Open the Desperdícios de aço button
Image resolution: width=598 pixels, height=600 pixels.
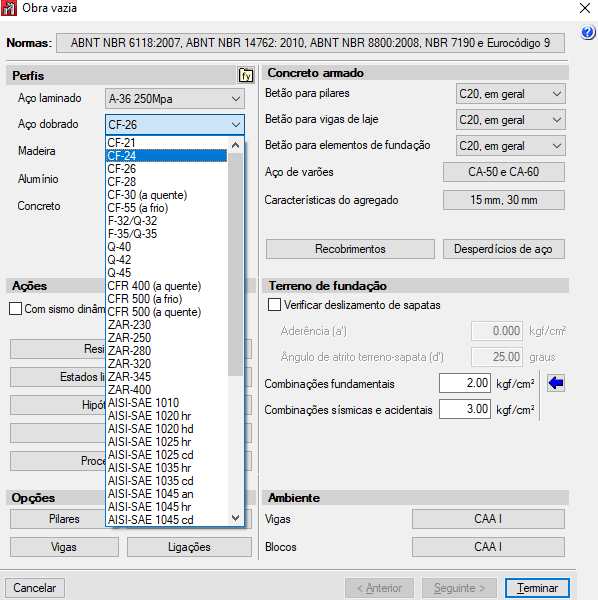[x=503, y=249]
